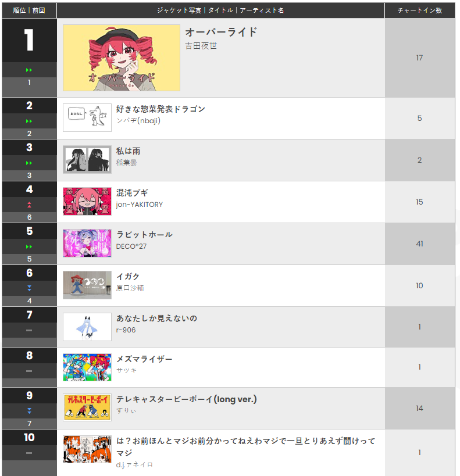Viewport: 460px width, 476px height.
Task: Click the title 混沌ブギ
Action: 132,193
